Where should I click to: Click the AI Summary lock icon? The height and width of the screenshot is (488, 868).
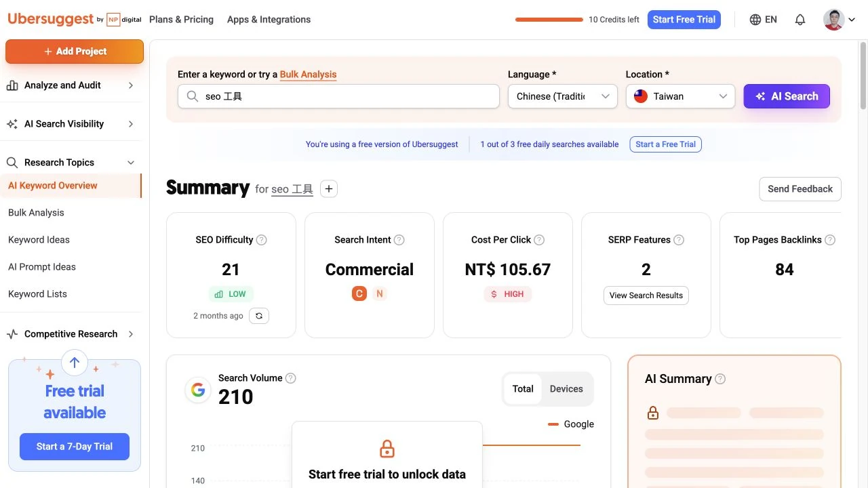pos(653,412)
